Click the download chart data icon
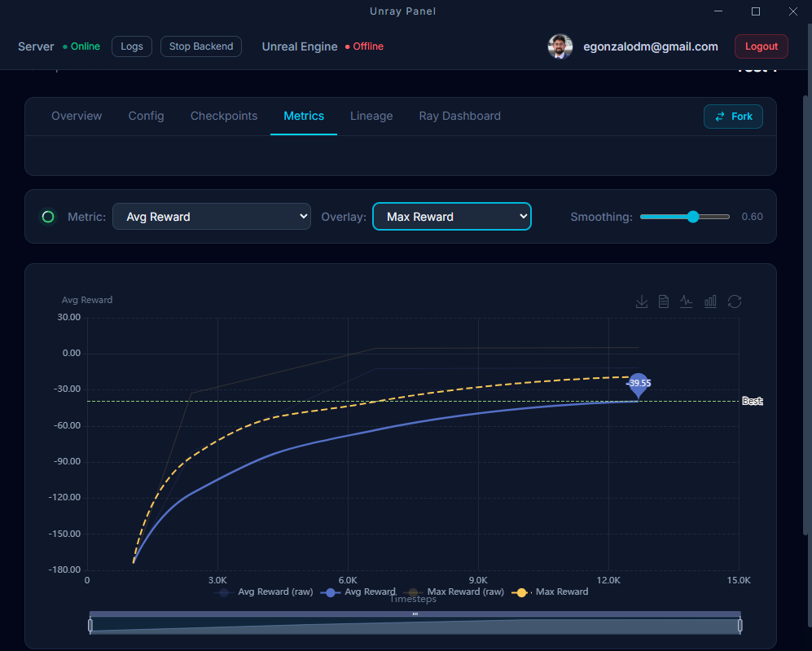The height and width of the screenshot is (651, 812). 642,301
